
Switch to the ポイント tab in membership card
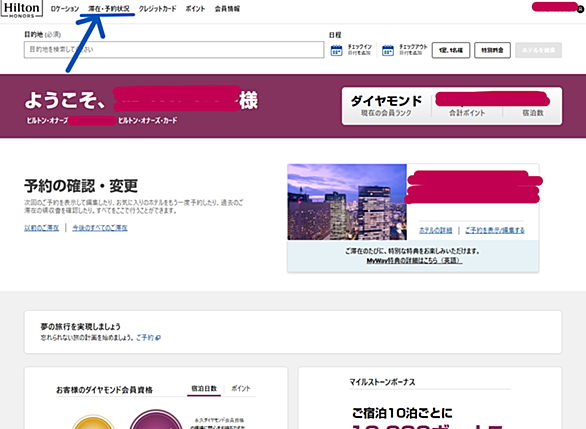point(240,389)
